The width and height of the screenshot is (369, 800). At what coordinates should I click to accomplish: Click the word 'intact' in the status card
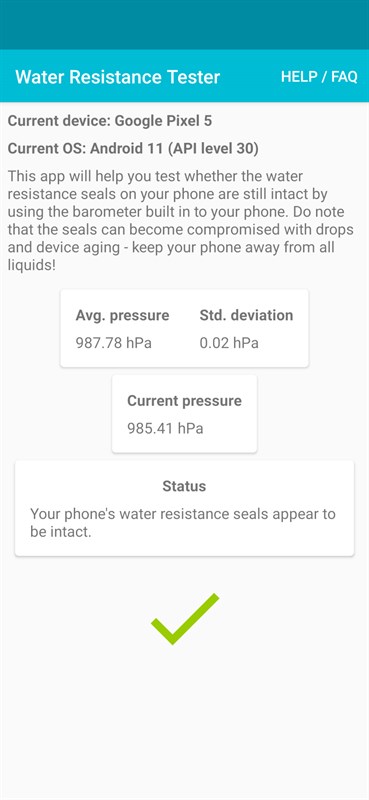pos(68,532)
